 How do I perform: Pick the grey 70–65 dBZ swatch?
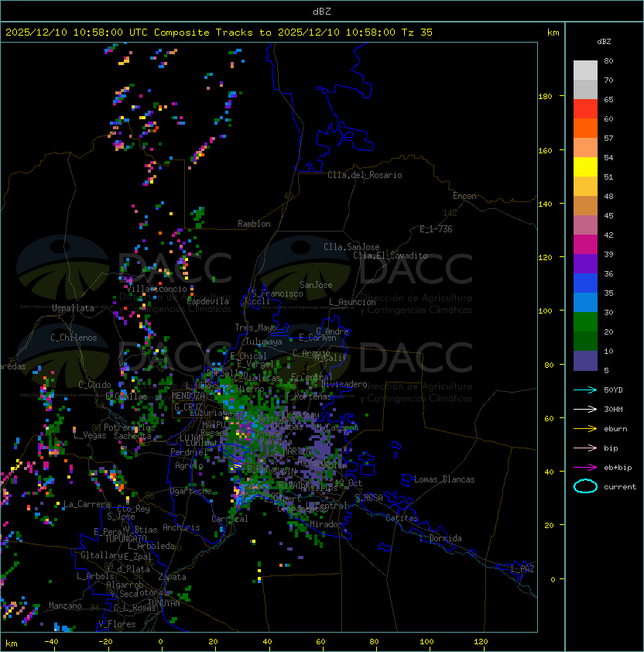click(x=585, y=89)
